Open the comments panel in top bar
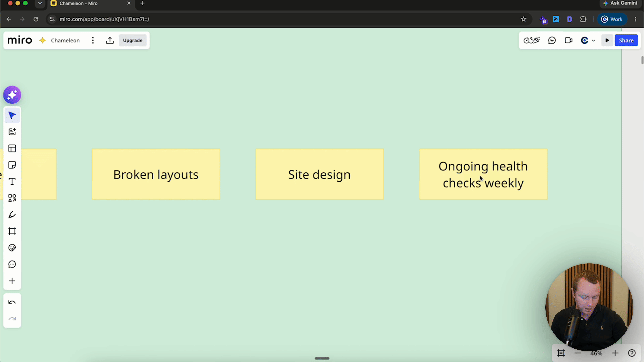 coord(552,40)
